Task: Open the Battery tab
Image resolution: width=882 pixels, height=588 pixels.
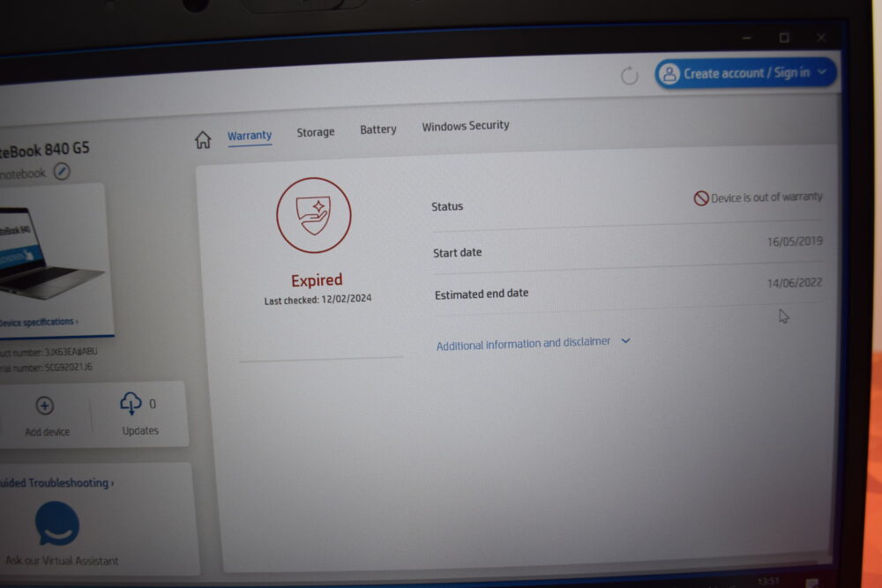Action: [x=378, y=130]
